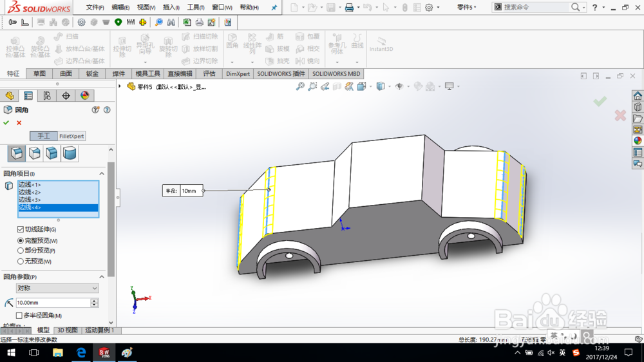Collapse the Fillet Parameters section

coord(102,277)
